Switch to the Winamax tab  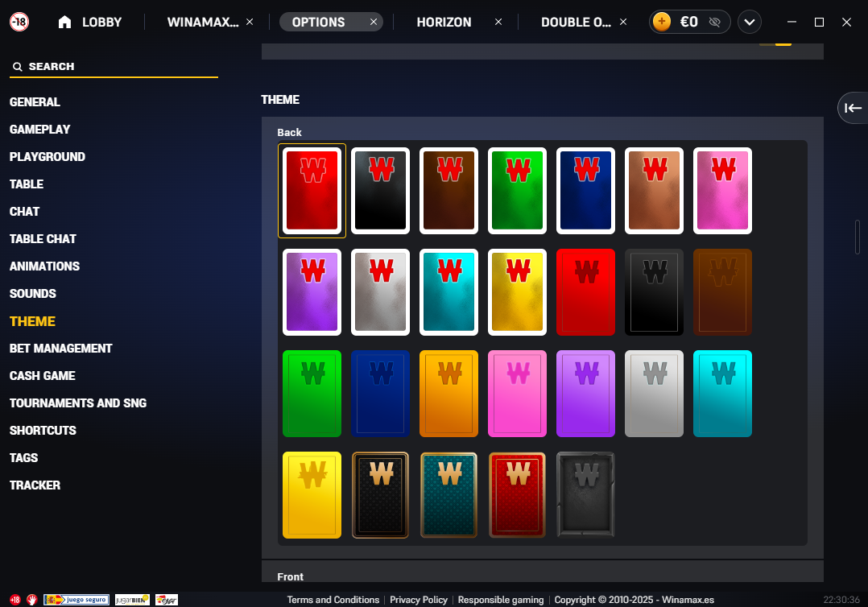[203, 22]
